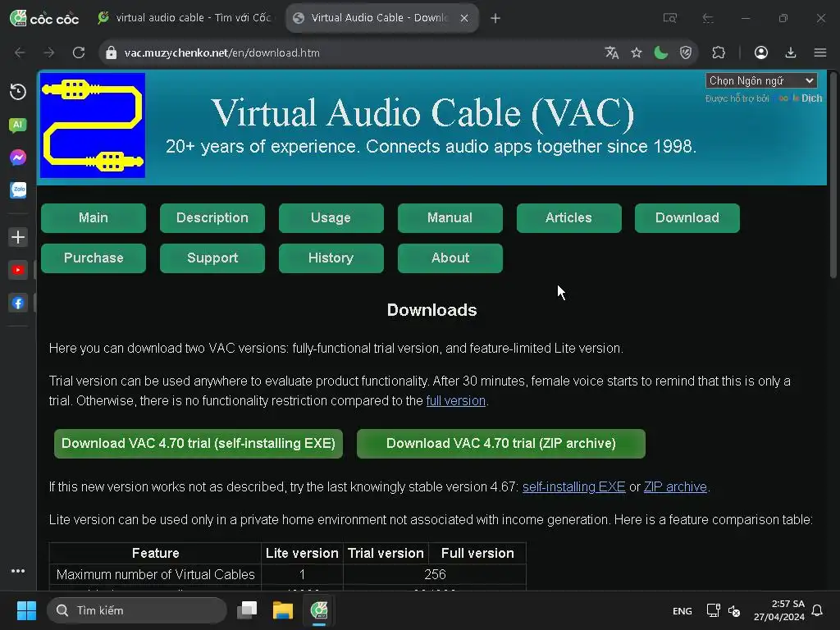Open the Description section
Viewport: 840px width, 630px height.
(212, 218)
